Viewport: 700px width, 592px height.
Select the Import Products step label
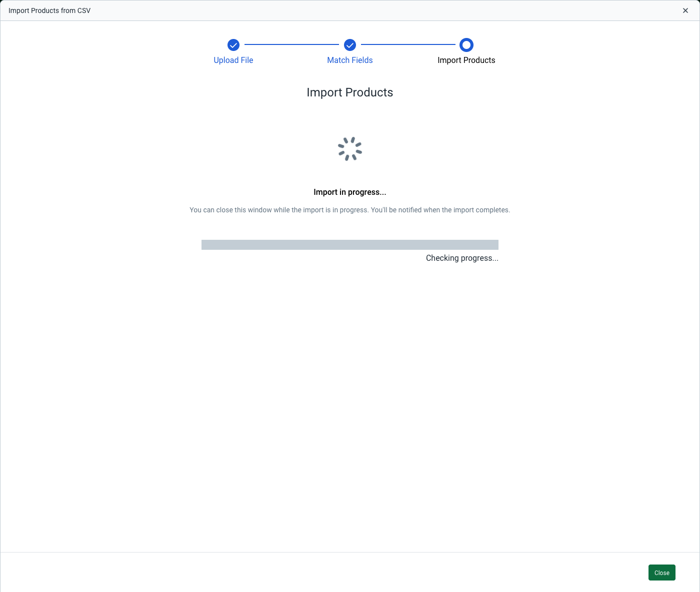pyautogui.click(x=466, y=60)
